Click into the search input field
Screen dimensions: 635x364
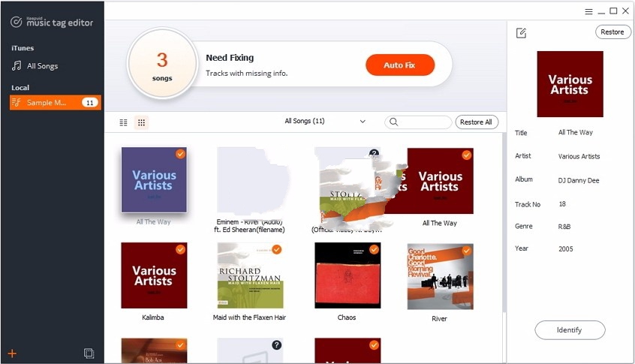click(x=418, y=122)
